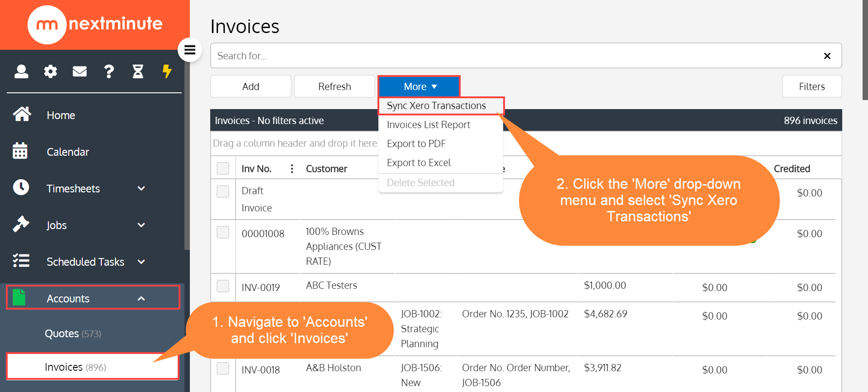Open Inv No. column options menu
Image resolution: width=868 pixels, height=392 pixels.
(292, 169)
